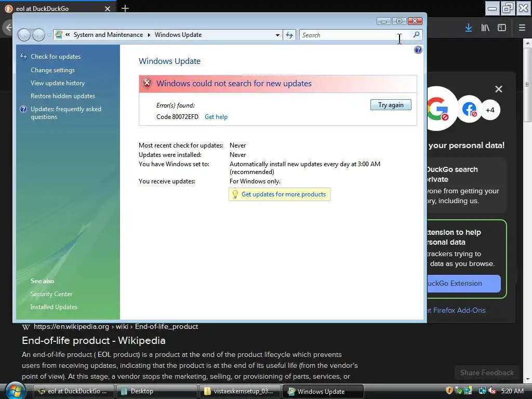Click the DuckGo Extension button
Image resolution: width=532 pixels, height=399 pixels.
tap(463, 284)
